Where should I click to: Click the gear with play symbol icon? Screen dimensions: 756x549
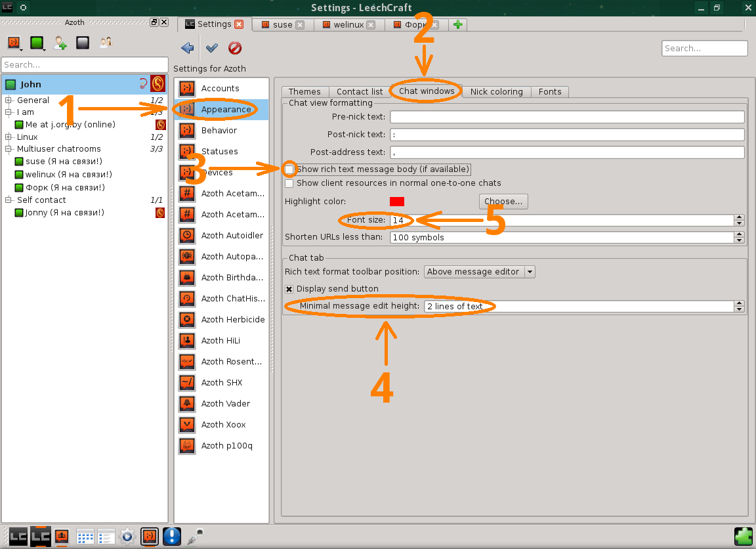pyautogui.click(x=127, y=537)
